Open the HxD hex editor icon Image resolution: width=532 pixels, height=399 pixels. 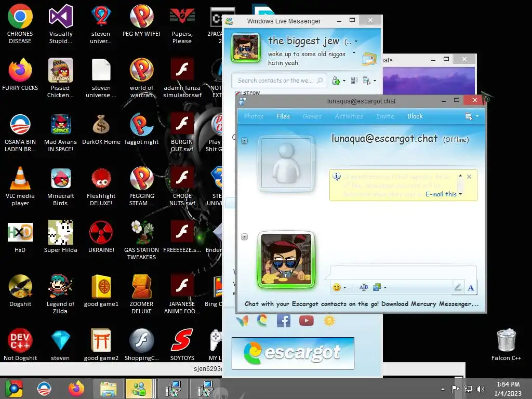coord(20,237)
